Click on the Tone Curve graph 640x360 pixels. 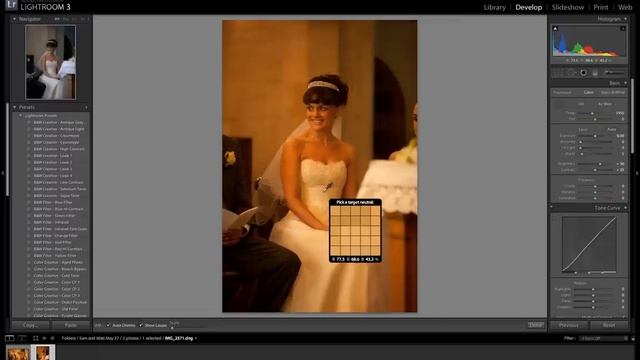[x=589, y=244]
